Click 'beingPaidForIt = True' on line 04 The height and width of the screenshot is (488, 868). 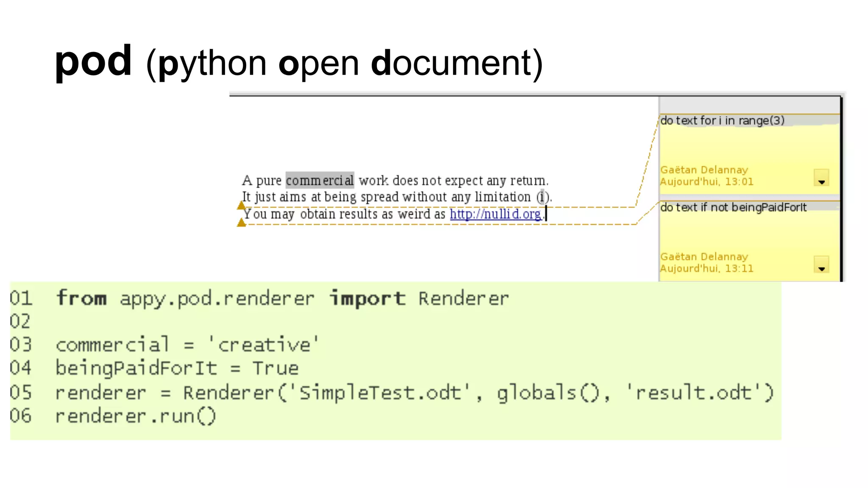tap(177, 368)
